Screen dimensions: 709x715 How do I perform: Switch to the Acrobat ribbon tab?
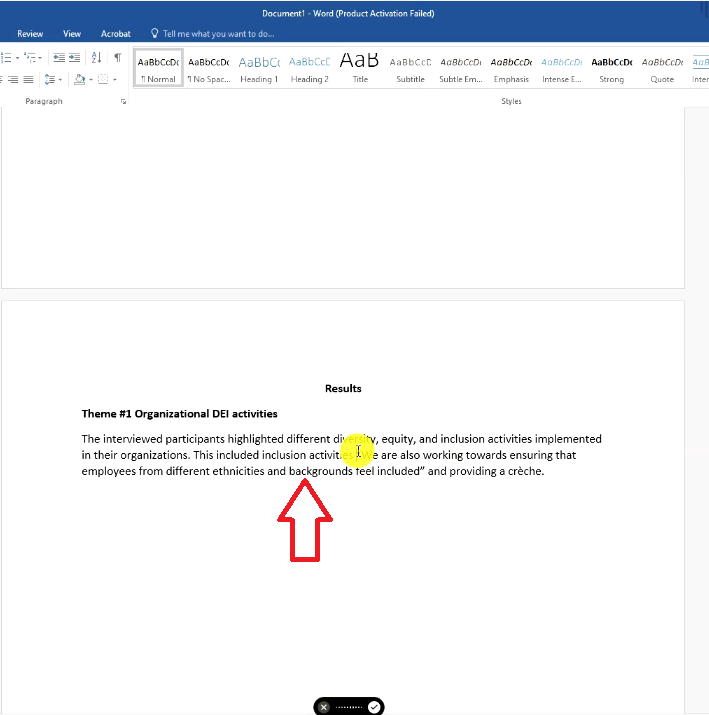(x=115, y=34)
